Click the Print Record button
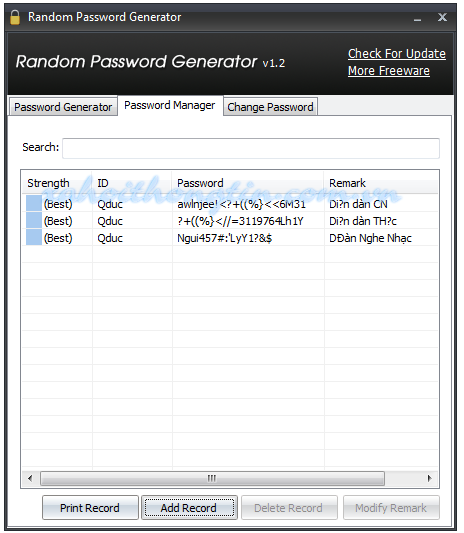Image resolution: width=464 pixels, height=533 pixels. click(x=90, y=508)
